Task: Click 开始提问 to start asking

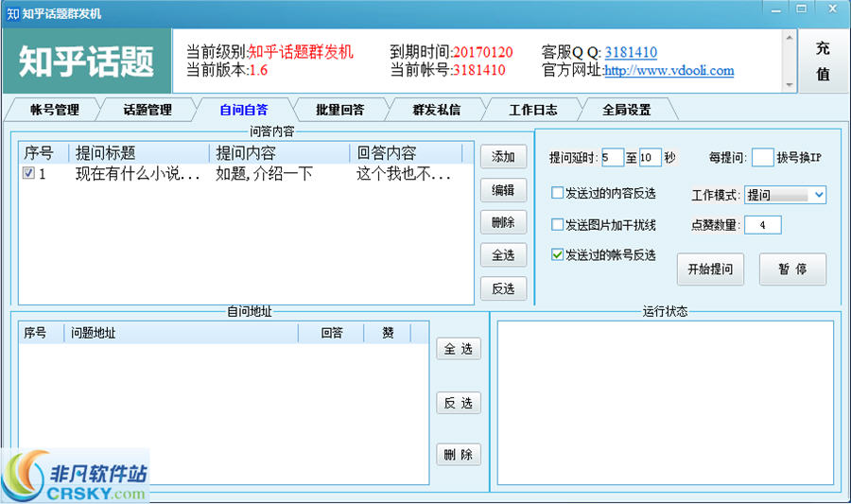Action: pos(710,269)
